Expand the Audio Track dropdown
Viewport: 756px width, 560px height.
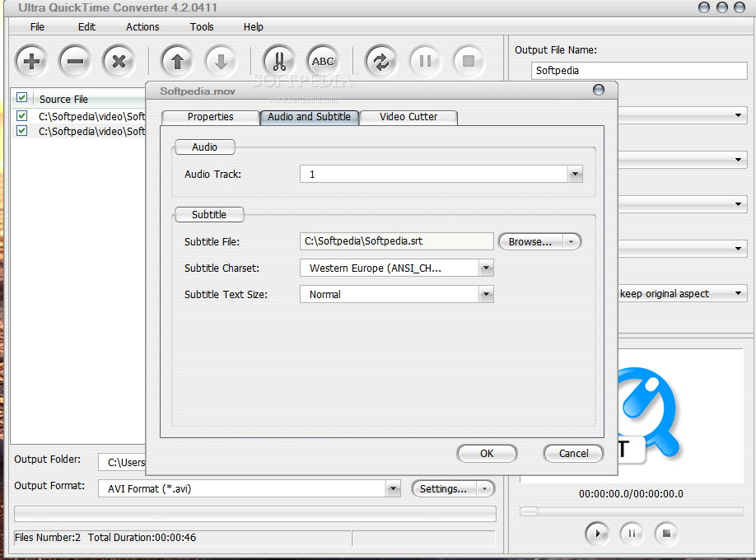(575, 174)
